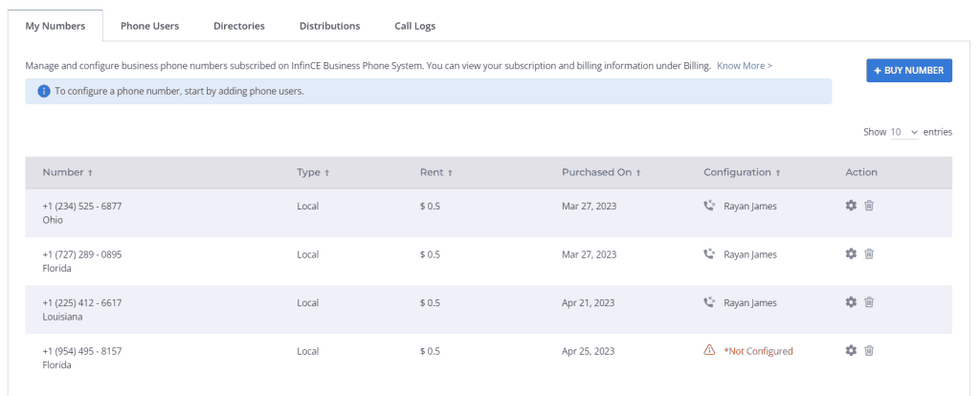Screen dimensions: 980x396
Task: Sort by Configuration column header
Action: tap(742, 172)
